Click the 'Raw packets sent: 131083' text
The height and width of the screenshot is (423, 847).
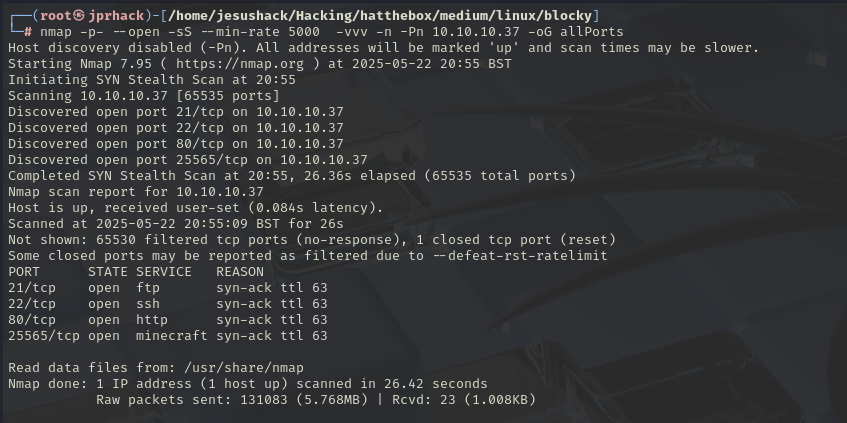pyautogui.click(x=184, y=400)
